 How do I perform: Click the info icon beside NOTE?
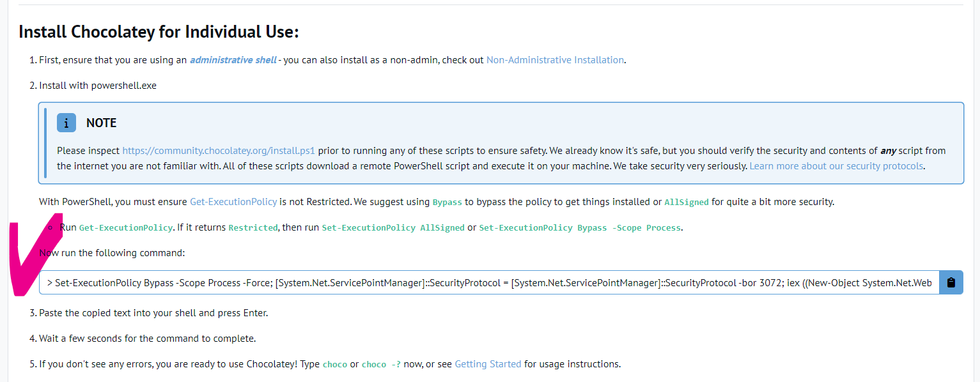pyautogui.click(x=66, y=123)
